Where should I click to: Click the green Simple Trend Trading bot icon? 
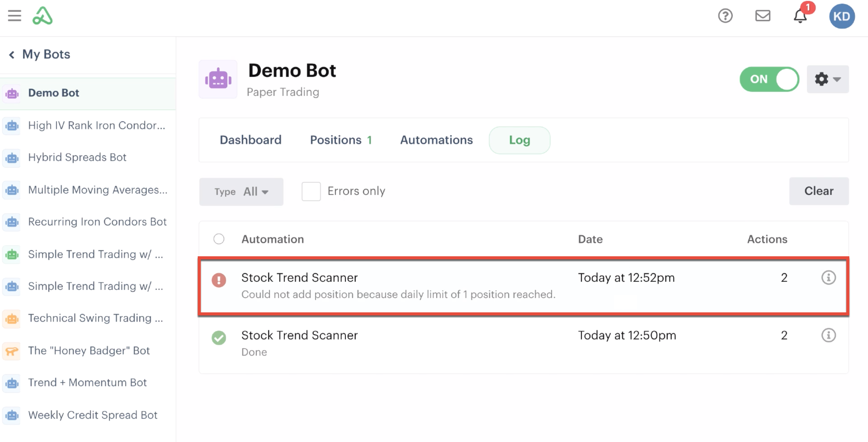pos(12,254)
